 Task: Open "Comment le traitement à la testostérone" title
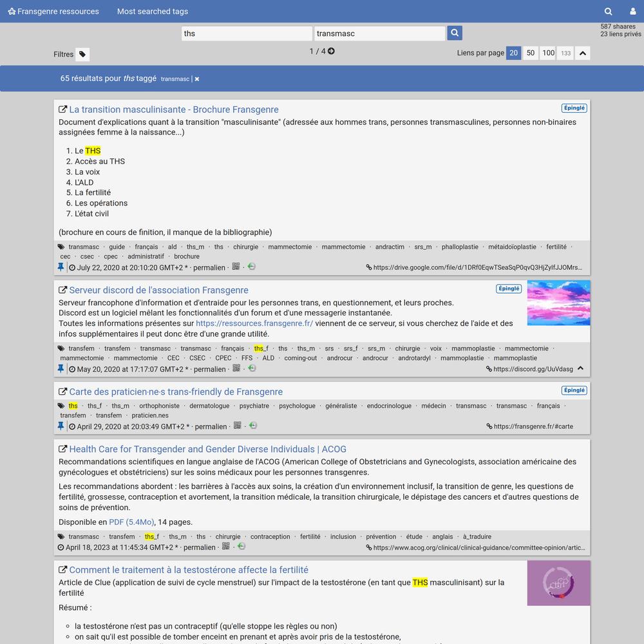[x=189, y=570]
